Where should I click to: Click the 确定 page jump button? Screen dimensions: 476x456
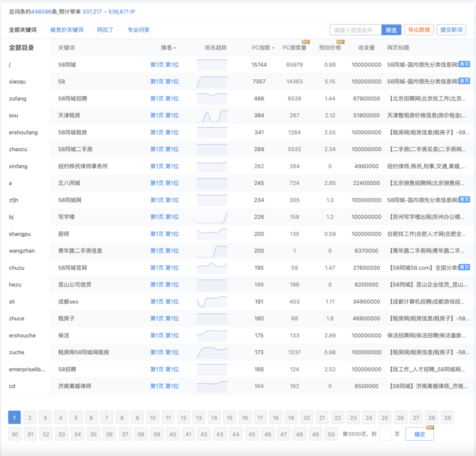coord(420,434)
